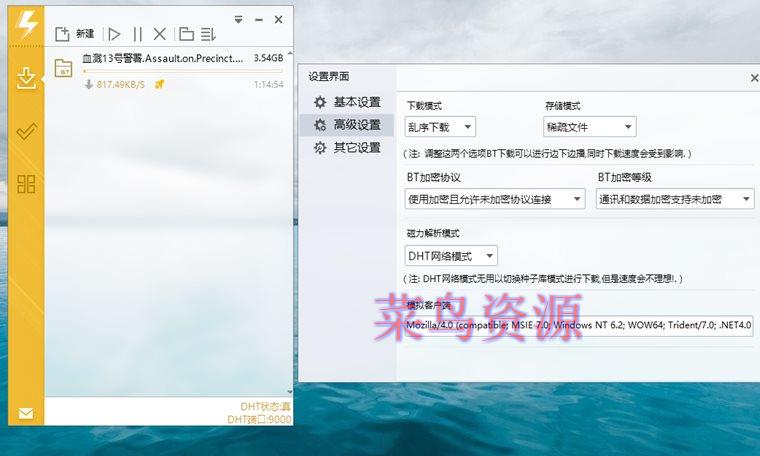The image size is (760, 456).
Task: Expand the BT加密协议 dropdown
Action: pyautogui.click(x=495, y=199)
